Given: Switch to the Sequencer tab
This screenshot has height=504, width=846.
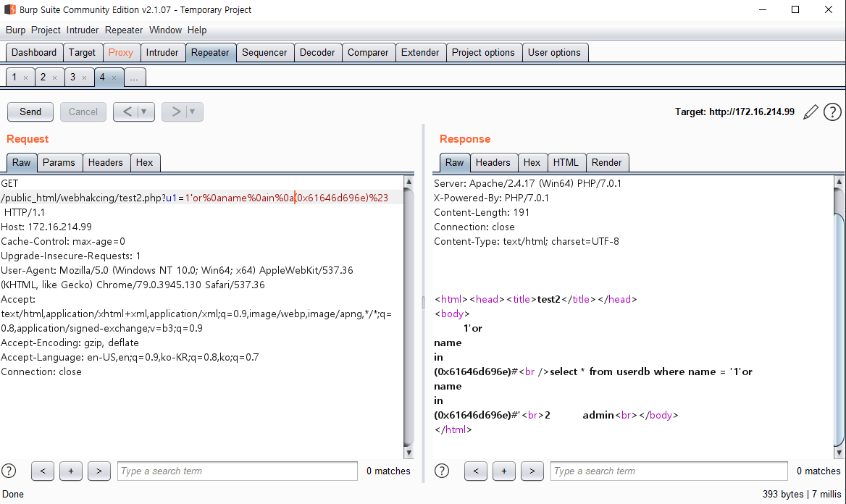Looking at the screenshot, I should 264,52.
